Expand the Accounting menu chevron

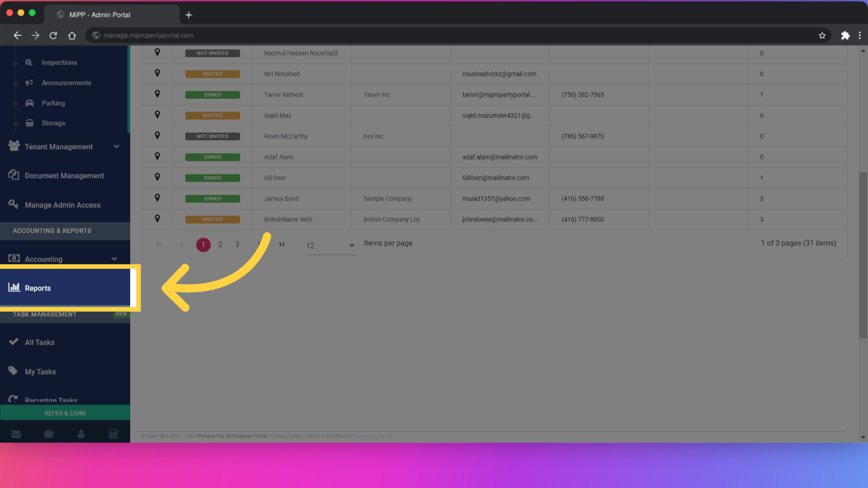pos(114,259)
